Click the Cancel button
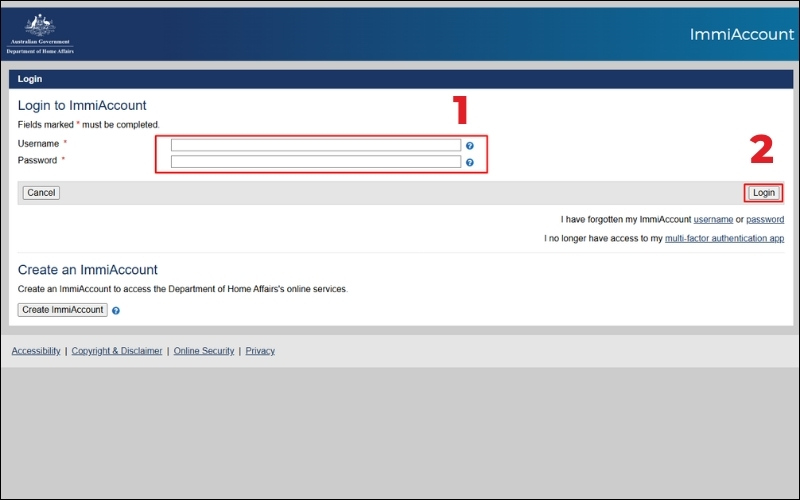Screen dimensions: 800x500 point(41,193)
